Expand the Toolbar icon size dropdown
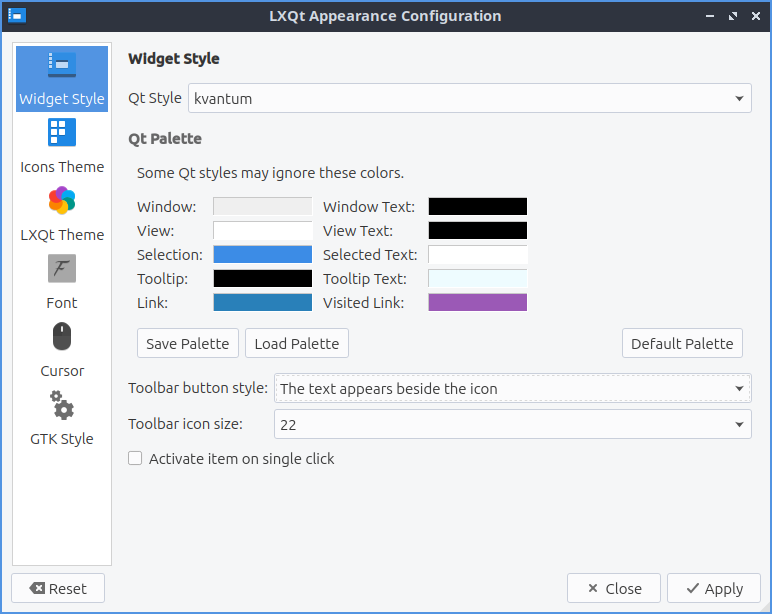This screenshot has width=772, height=614. point(512,424)
